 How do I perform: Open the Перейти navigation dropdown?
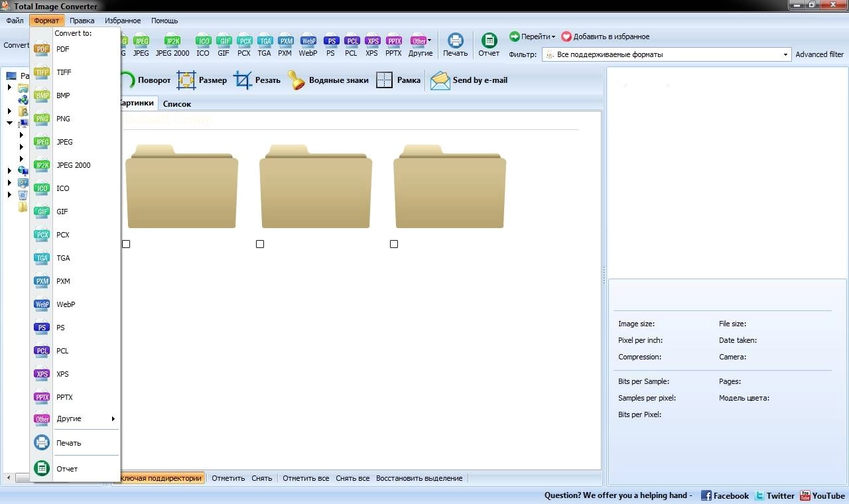coord(533,36)
